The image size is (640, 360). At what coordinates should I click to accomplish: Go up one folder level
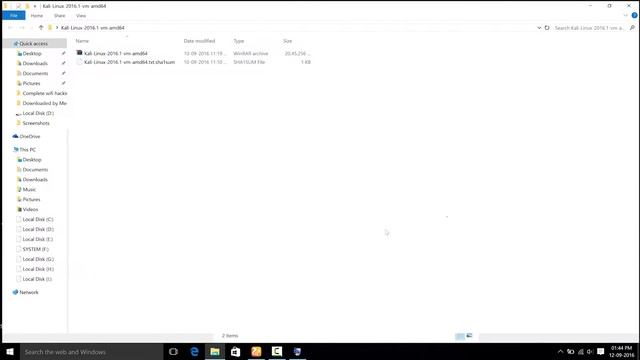coord(41,28)
